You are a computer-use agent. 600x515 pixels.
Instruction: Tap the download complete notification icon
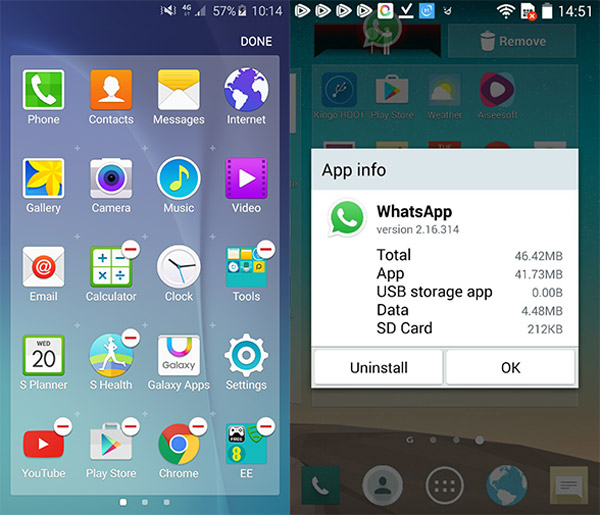[x=406, y=11]
